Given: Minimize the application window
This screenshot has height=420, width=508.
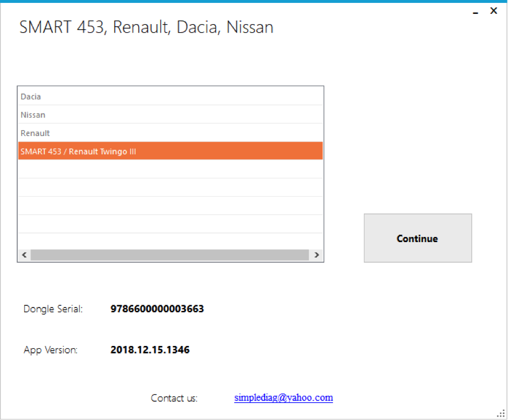Looking at the screenshot, I should click(x=475, y=11).
